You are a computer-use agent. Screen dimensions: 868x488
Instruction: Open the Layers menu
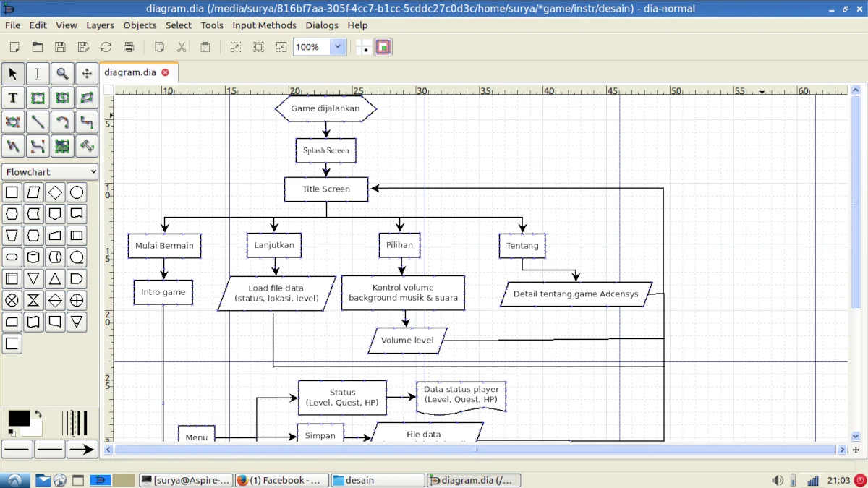coord(100,25)
